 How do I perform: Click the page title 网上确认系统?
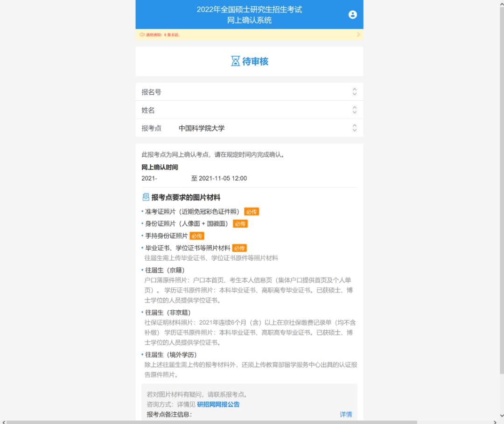pos(249,20)
